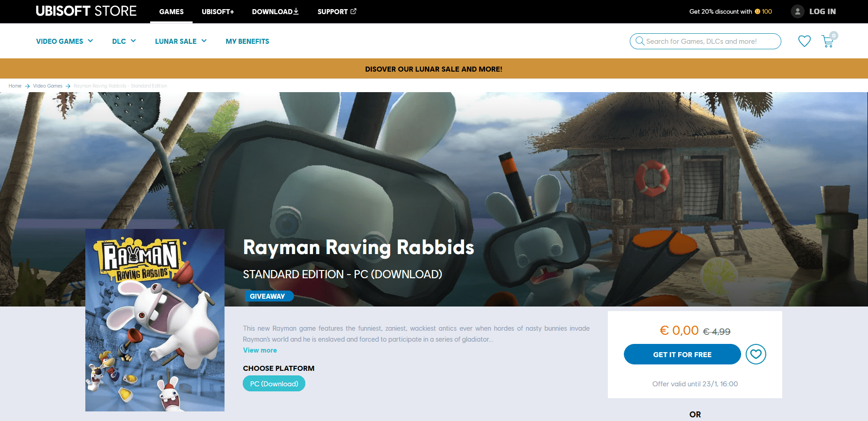Screen dimensions: 868x421
Task: Click the Rayman Raving Rabbids title
Action: [359, 247]
